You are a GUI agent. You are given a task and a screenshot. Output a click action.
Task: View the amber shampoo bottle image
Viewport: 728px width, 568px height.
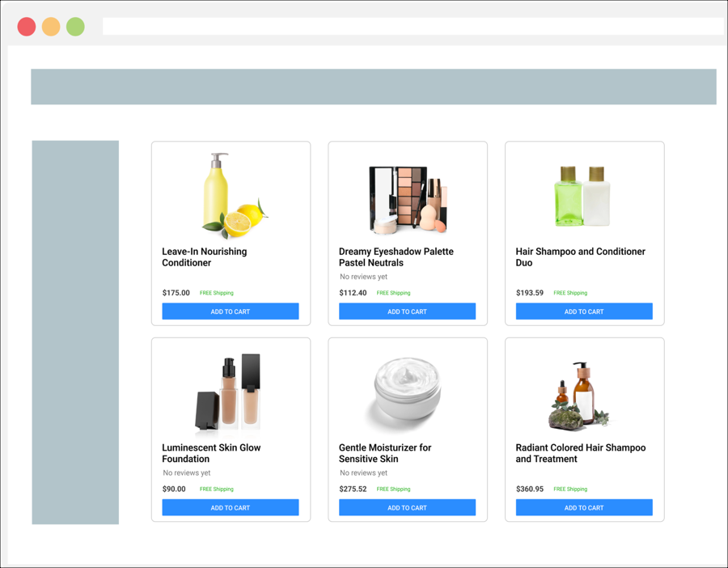[580, 396]
